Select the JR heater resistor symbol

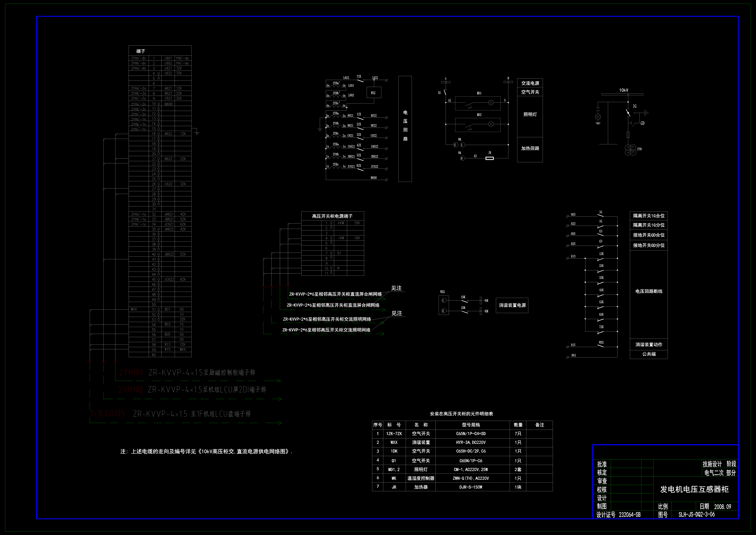point(490,158)
